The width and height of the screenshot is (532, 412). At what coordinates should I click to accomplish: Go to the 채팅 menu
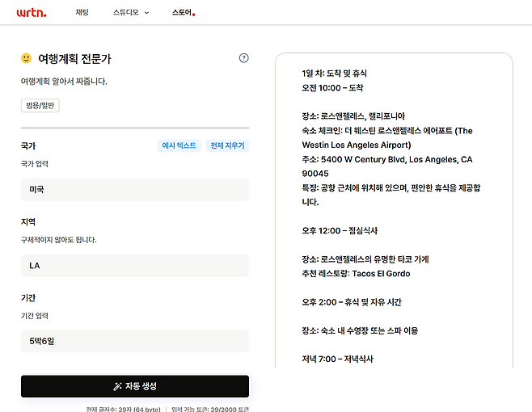click(82, 13)
